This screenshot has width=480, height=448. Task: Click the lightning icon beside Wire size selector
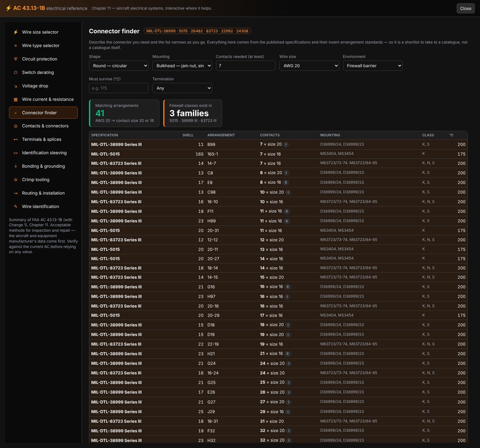(x=15, y=32)
